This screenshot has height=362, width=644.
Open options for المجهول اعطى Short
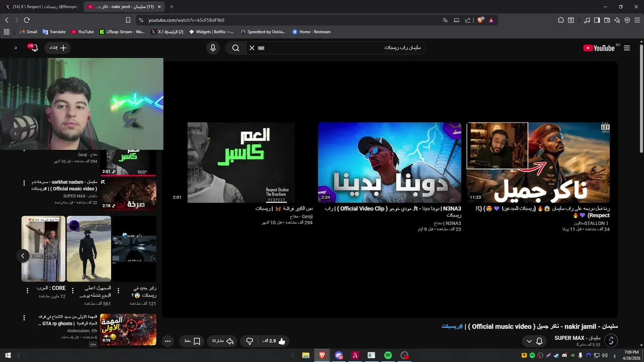[x=72, y=290]
